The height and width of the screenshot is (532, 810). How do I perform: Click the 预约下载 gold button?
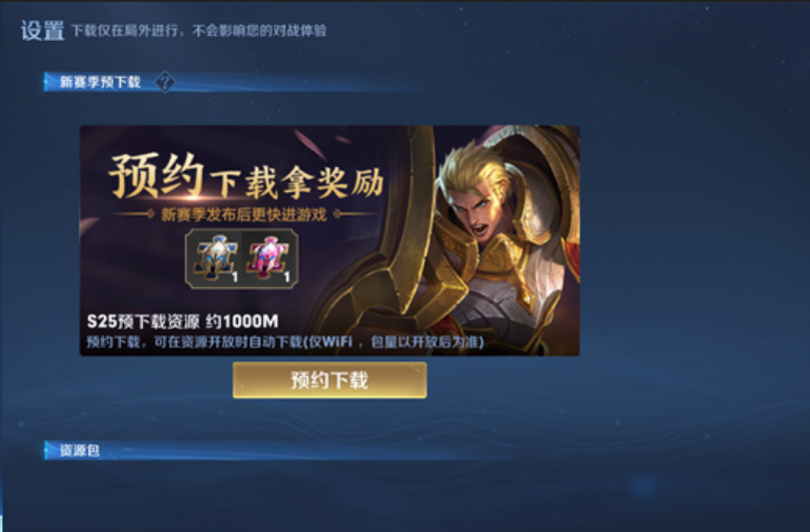[x=330, y=380]
